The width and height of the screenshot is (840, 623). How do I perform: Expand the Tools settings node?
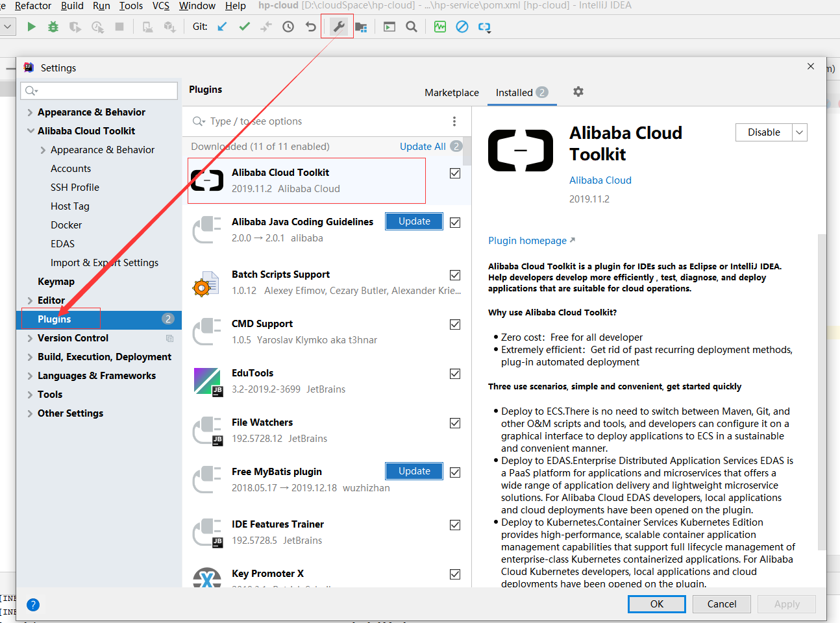pyautogui.click(x=30, y=395)
